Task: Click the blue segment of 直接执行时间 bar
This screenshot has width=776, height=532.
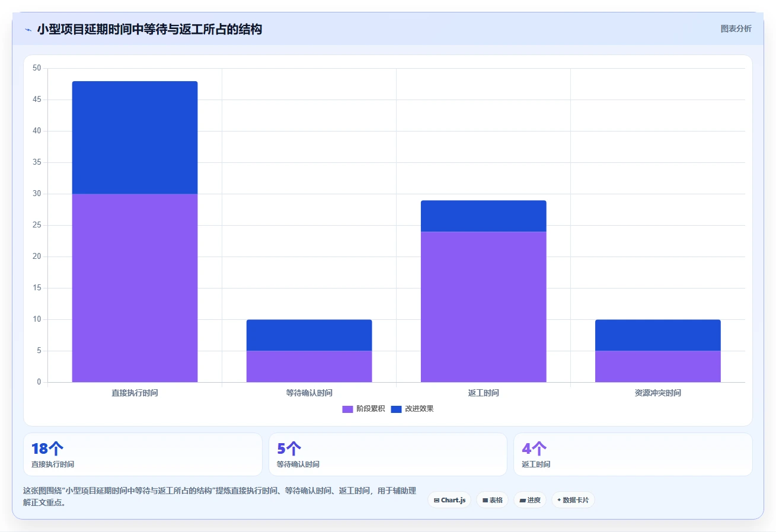Action: pyautogui.click(x=135, y=137)
